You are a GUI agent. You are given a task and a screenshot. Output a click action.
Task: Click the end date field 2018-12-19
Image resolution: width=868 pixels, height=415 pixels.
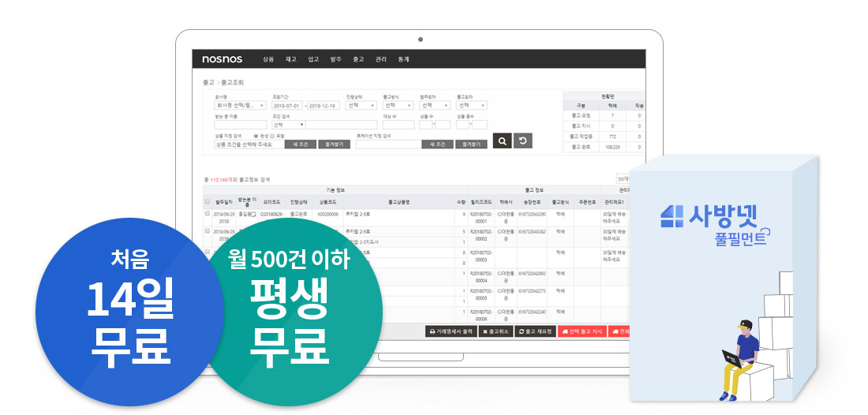click(324, 105)
